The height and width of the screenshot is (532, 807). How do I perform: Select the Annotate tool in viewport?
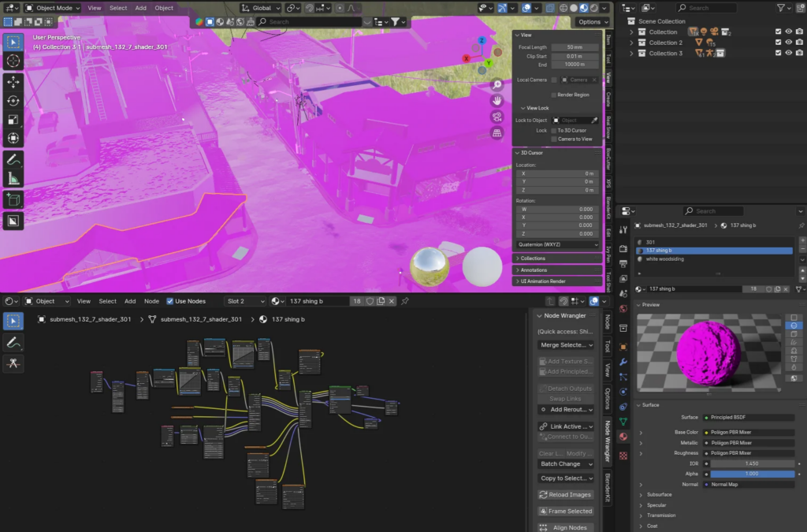(13, 160)
